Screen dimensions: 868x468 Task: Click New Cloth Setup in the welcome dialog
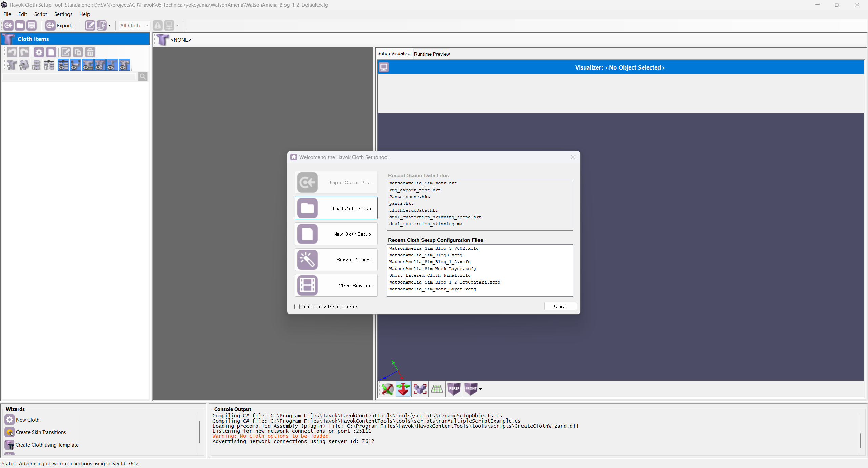(x=336, y=234)
